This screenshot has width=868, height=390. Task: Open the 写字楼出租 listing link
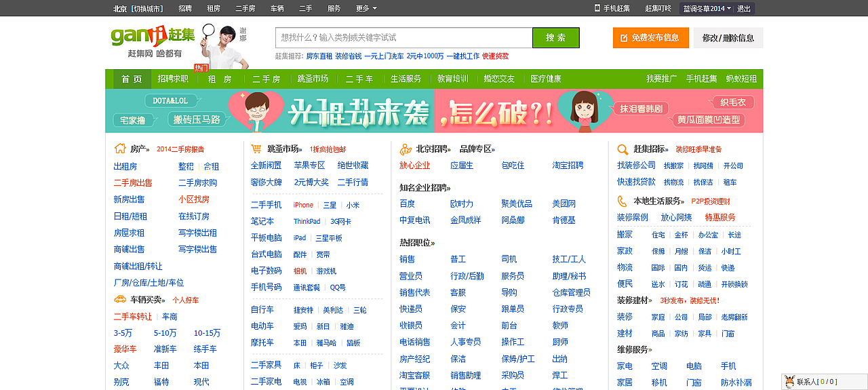pos(197,233)
